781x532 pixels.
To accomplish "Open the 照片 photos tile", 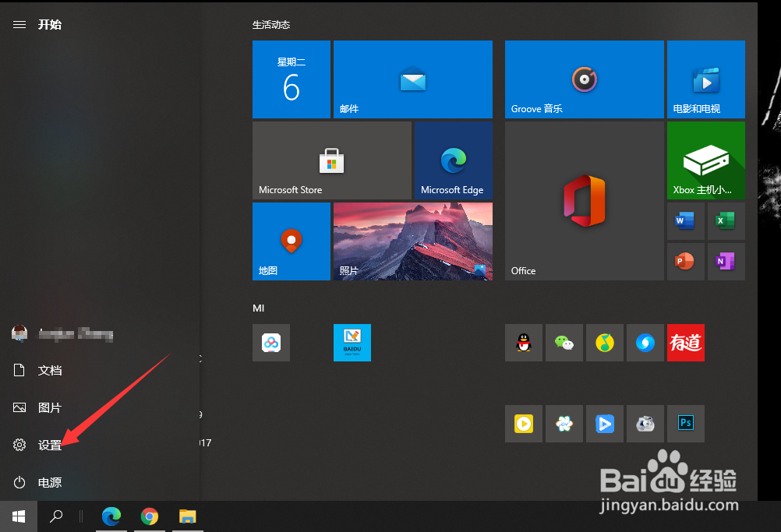I will click(413, 241).
